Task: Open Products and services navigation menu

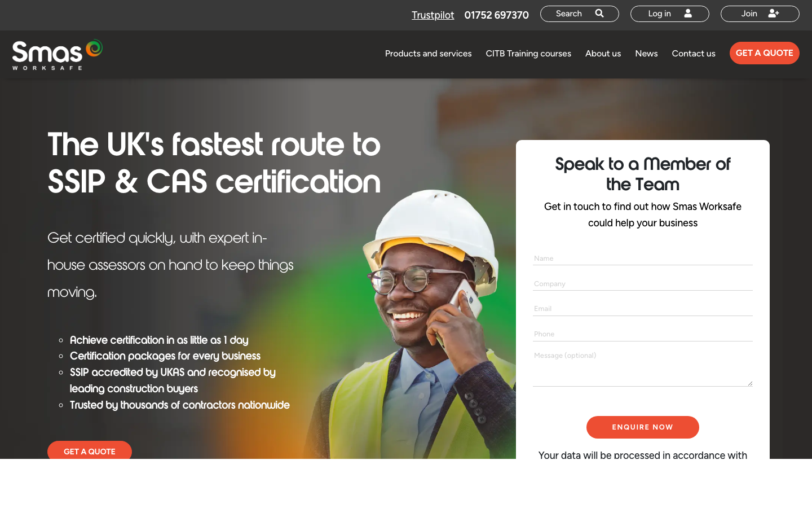Action: [428, 53]
